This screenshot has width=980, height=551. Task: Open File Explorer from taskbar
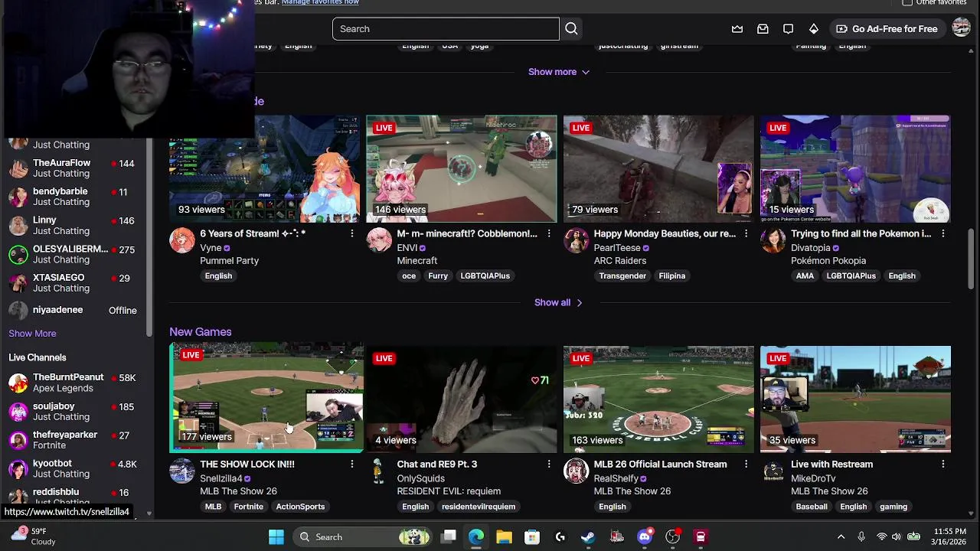pos(504,537)
